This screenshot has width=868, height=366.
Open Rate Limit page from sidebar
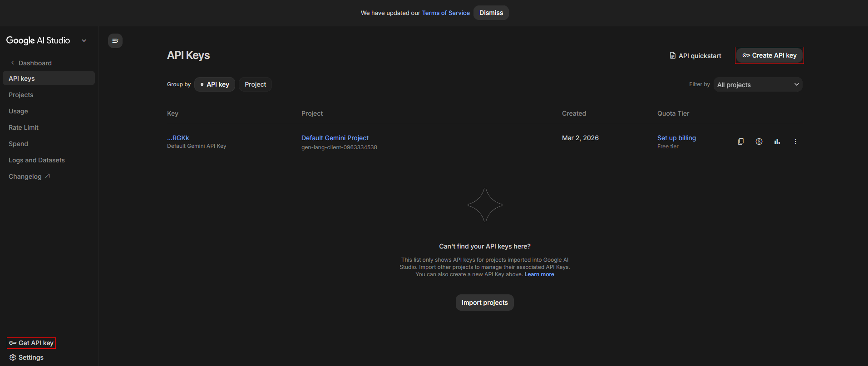coord(24,127)
